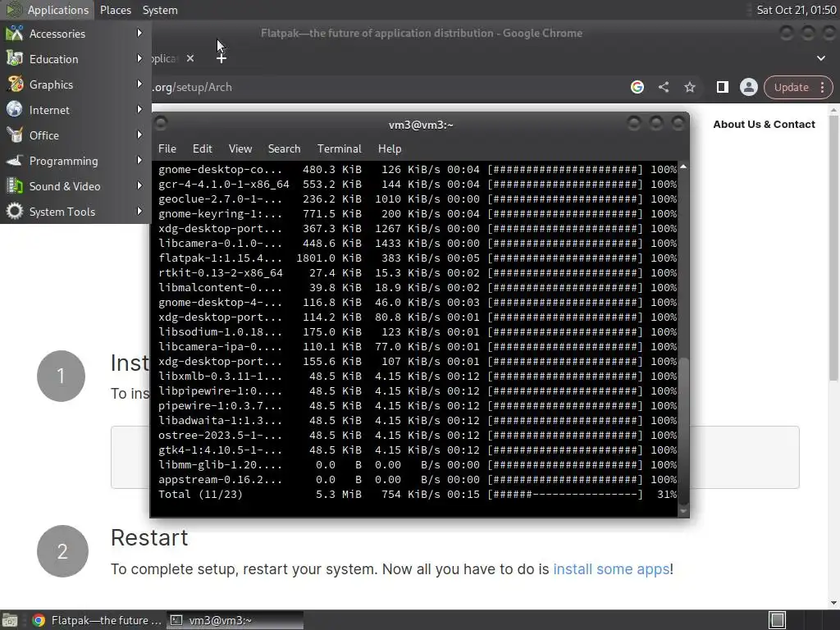
Task: Bookmark this page with the star icon
Action: click(689, 87)
